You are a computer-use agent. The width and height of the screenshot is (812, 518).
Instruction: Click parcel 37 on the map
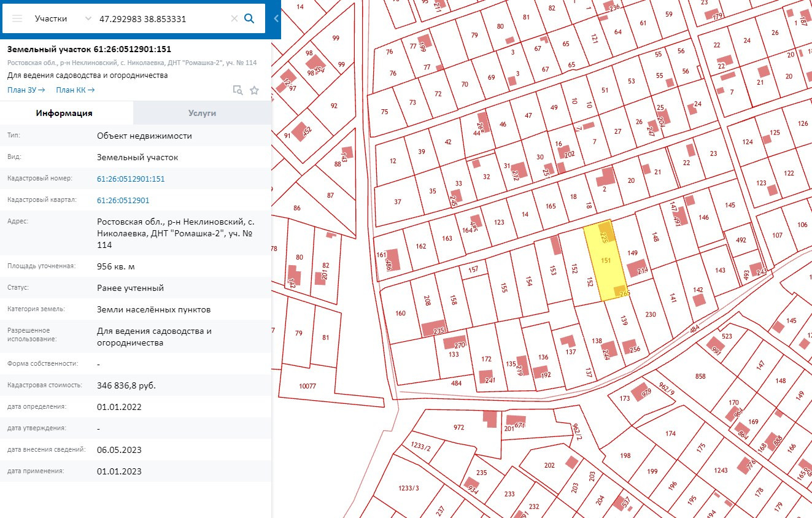point(398,202)
